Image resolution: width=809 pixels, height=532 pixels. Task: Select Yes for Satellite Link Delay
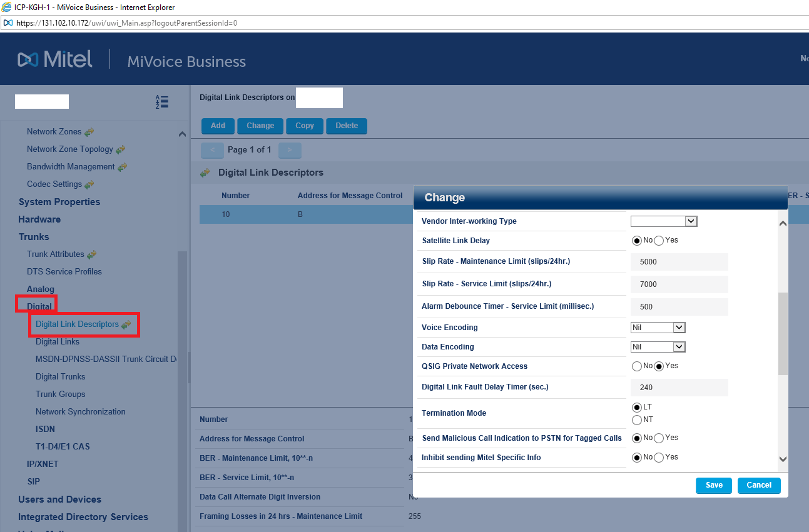click(x=659, y=241)
